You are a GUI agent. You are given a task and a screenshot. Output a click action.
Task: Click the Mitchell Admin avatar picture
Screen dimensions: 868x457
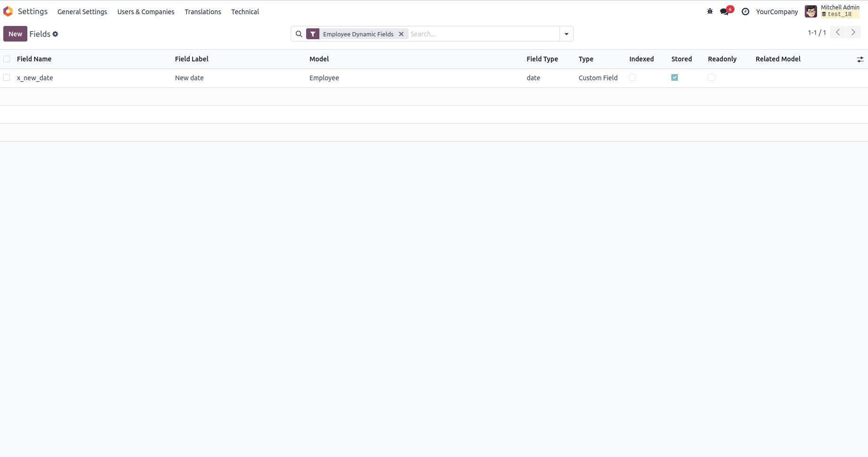[x=811, y=11]
